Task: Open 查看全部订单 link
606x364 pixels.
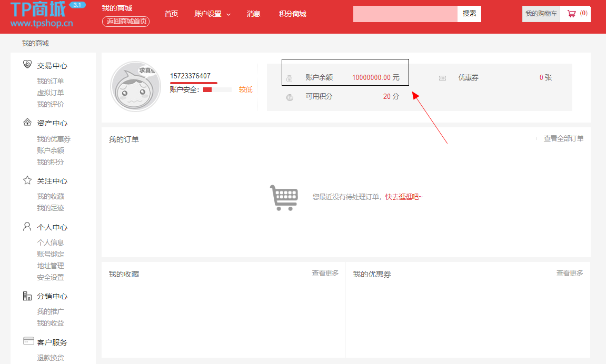Action: 563,138
